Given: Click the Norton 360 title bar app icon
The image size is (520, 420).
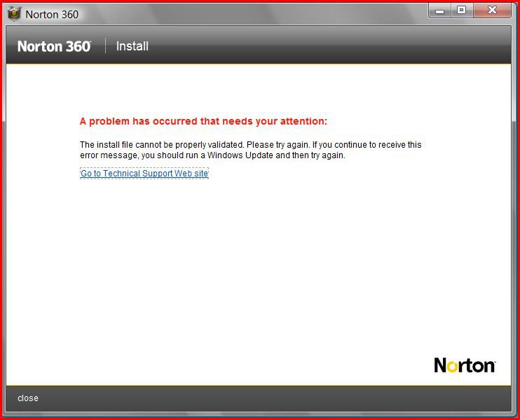Looking at the screenshot, I should [x=14, y=14].
